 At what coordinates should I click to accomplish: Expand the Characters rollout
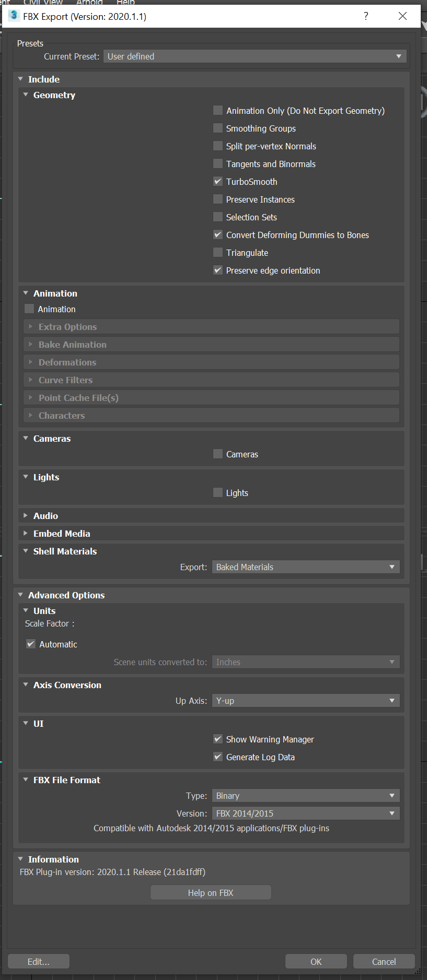tap(211, 416)
